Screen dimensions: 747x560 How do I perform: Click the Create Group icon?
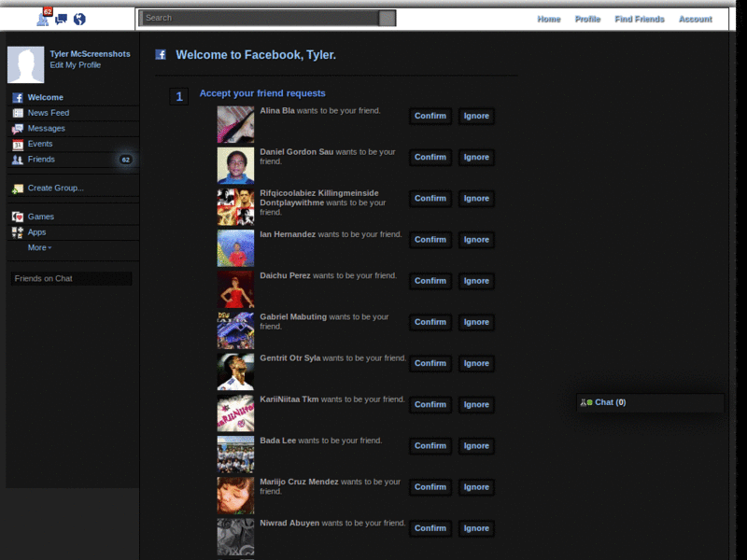point(18,189)
